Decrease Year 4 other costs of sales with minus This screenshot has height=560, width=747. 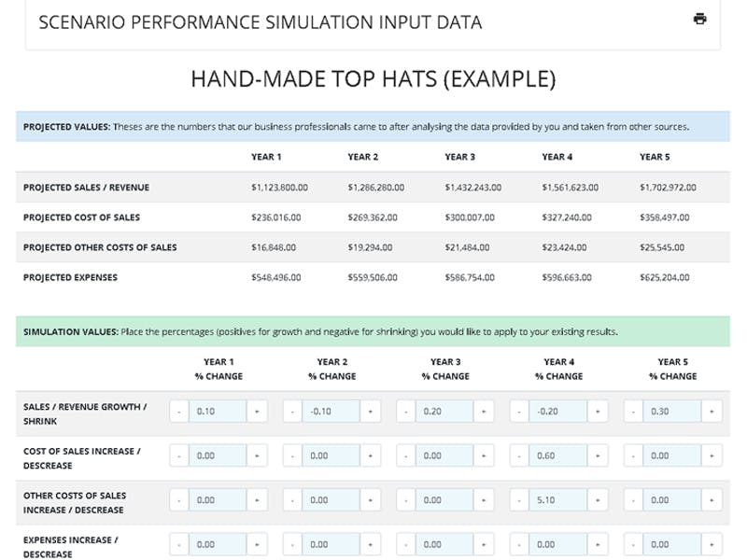coord(519,500)
